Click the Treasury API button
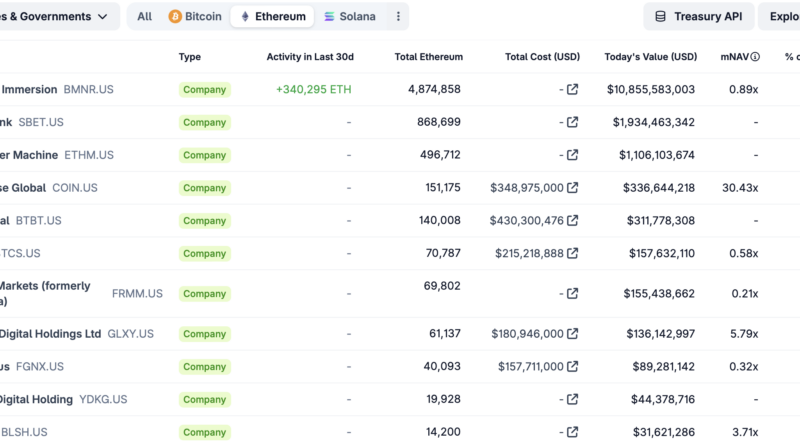 tap(698, 17)
